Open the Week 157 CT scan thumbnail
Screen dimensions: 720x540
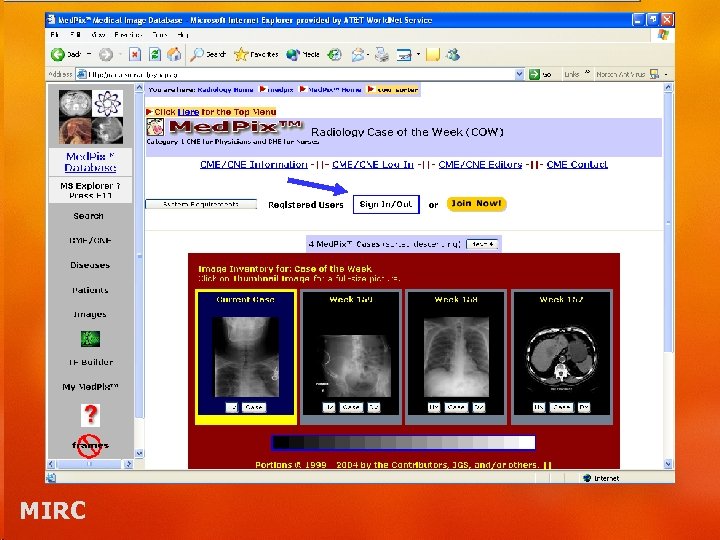click(x=562, y=359)
